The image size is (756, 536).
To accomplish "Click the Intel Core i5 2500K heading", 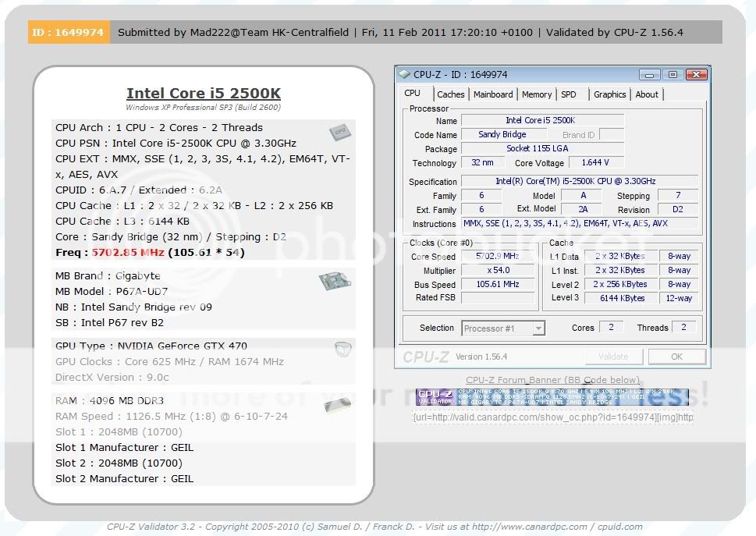I will [x=203, y=93].
